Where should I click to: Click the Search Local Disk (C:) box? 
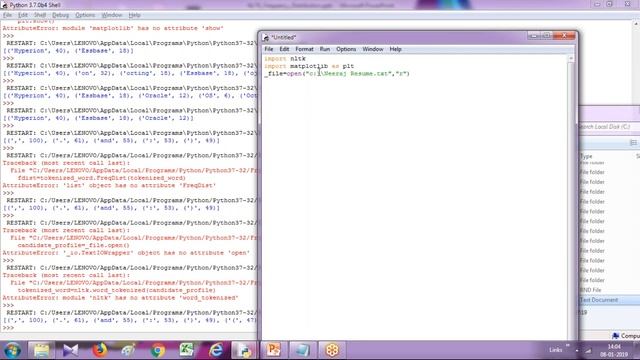[609, 127]
